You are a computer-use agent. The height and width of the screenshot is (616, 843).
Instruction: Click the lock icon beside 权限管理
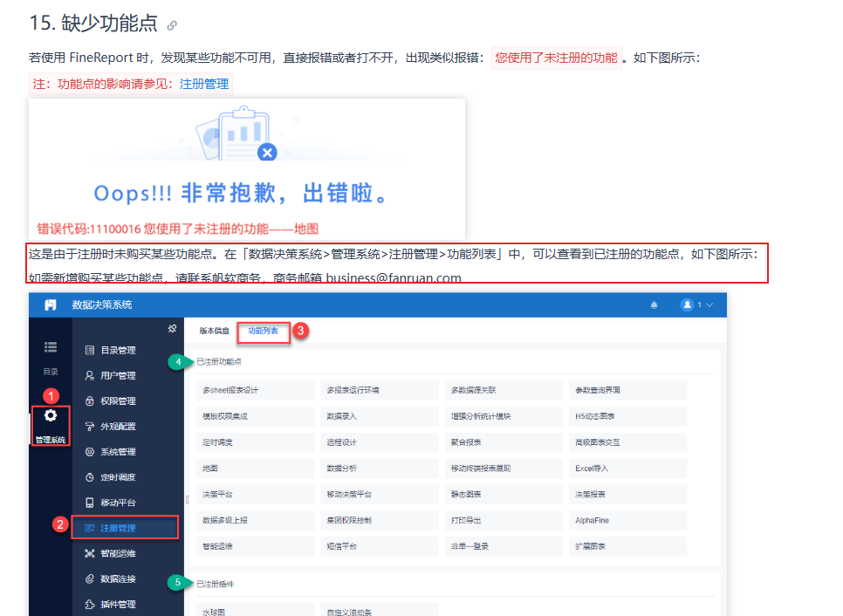90,400
